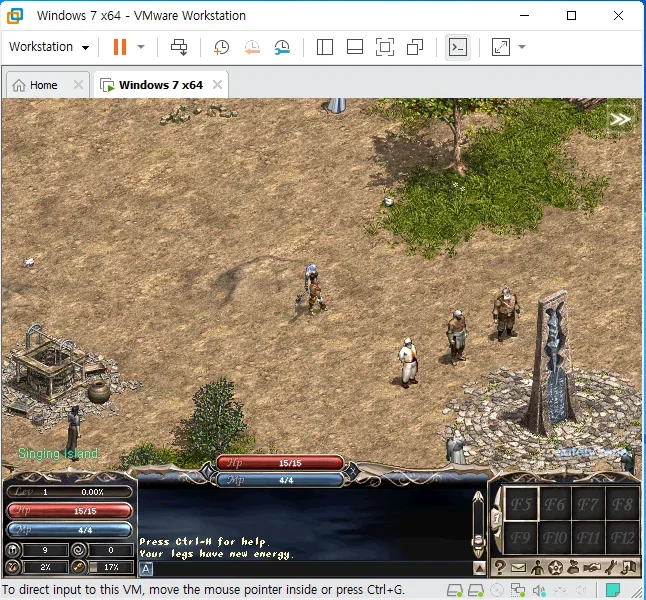Click the red Hp bar in left status panel
Screen dimensions: 646x600
(x=70, y=511)
